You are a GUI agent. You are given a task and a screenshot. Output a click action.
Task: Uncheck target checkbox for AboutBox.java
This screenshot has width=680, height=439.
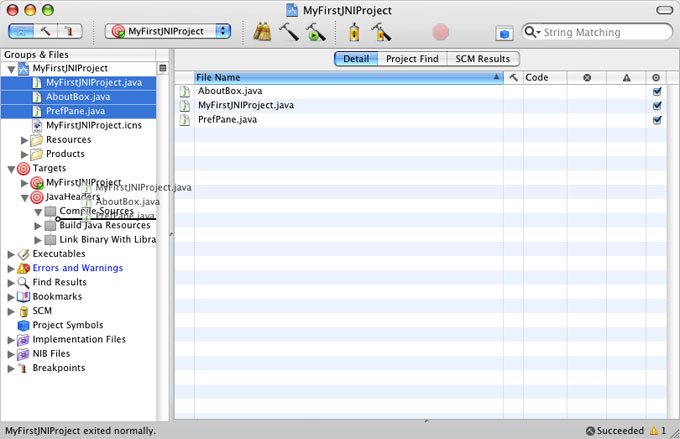657,92
